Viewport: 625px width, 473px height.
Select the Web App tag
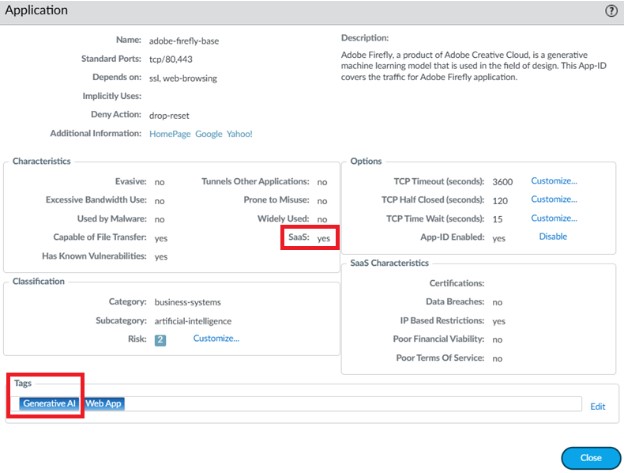click(x=104, y=404)
